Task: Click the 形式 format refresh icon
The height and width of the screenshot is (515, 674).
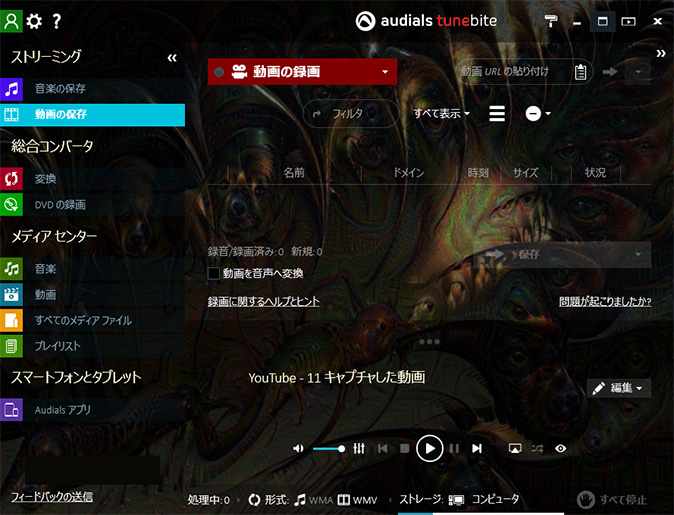Action: pos(254,500)
